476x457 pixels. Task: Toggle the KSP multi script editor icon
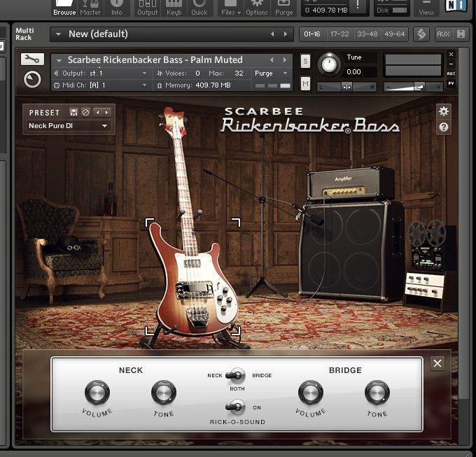[421, 34]
